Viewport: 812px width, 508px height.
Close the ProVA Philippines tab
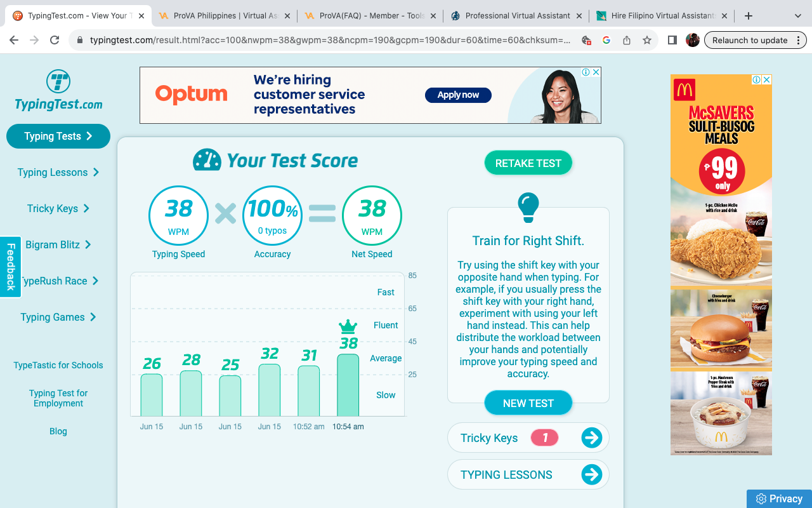[287, 16]
